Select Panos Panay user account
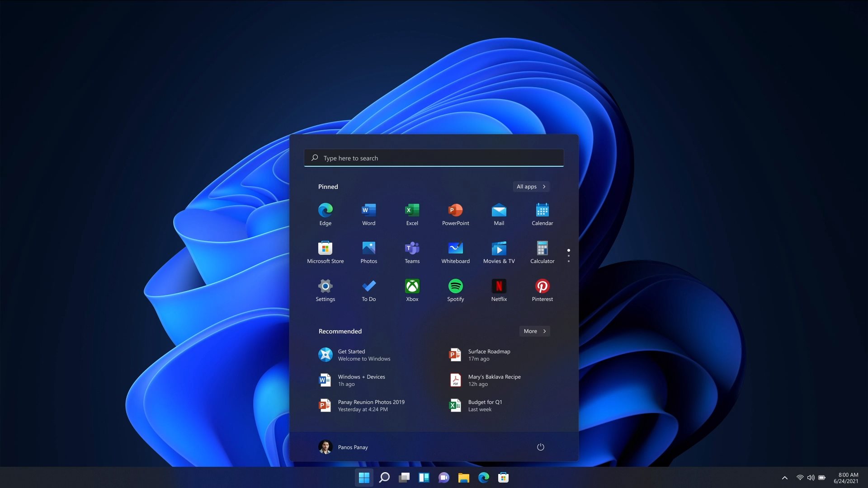 click(344, 446)
